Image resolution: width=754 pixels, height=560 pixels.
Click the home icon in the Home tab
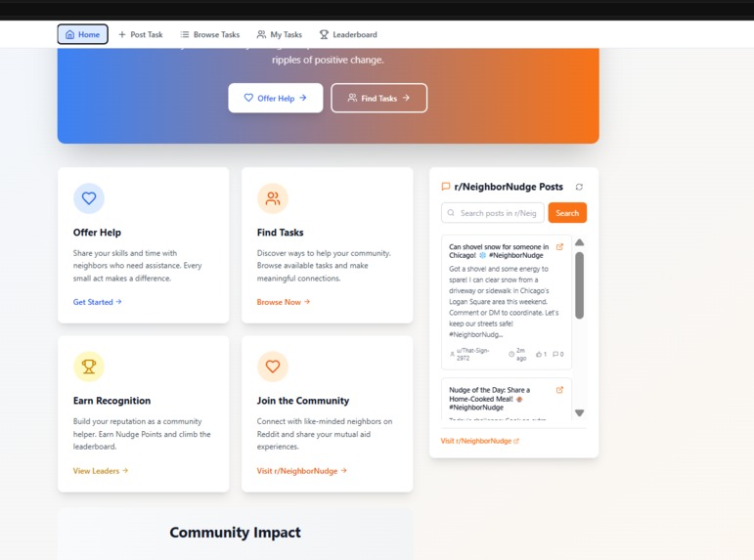pyautogui.click(x=69, y=34)
